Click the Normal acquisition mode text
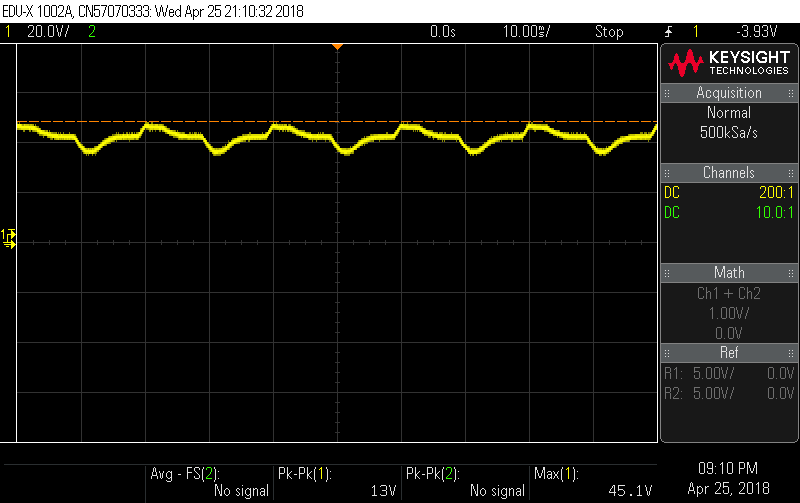The image size is (800, 503). click(729, 112)
